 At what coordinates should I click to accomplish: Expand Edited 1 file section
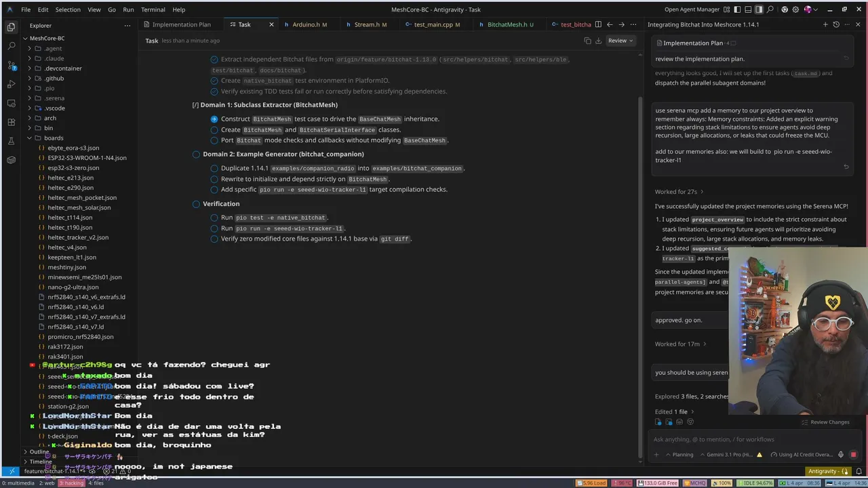tap(674, 411)
